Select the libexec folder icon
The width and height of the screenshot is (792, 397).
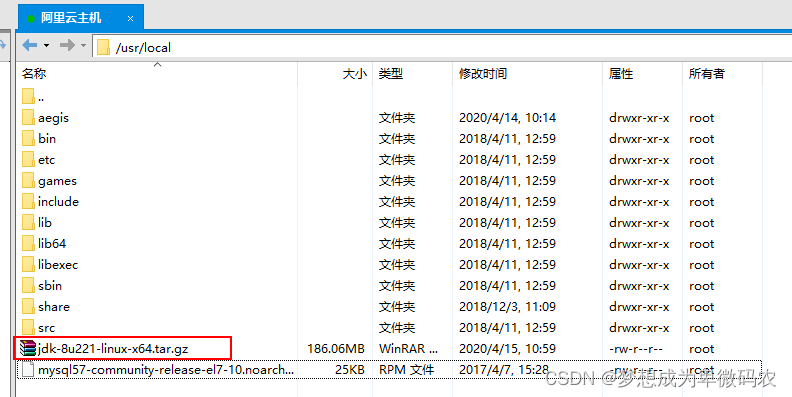[28, 265]
